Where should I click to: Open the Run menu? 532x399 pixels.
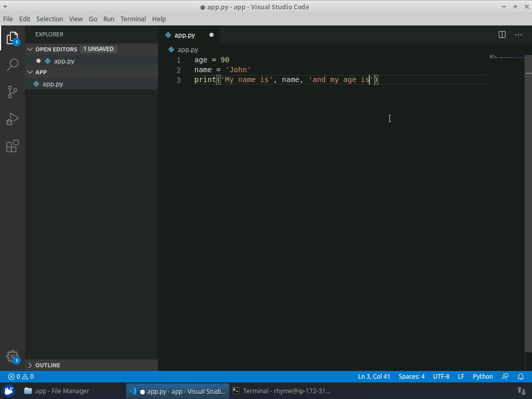tap(109, 19)
